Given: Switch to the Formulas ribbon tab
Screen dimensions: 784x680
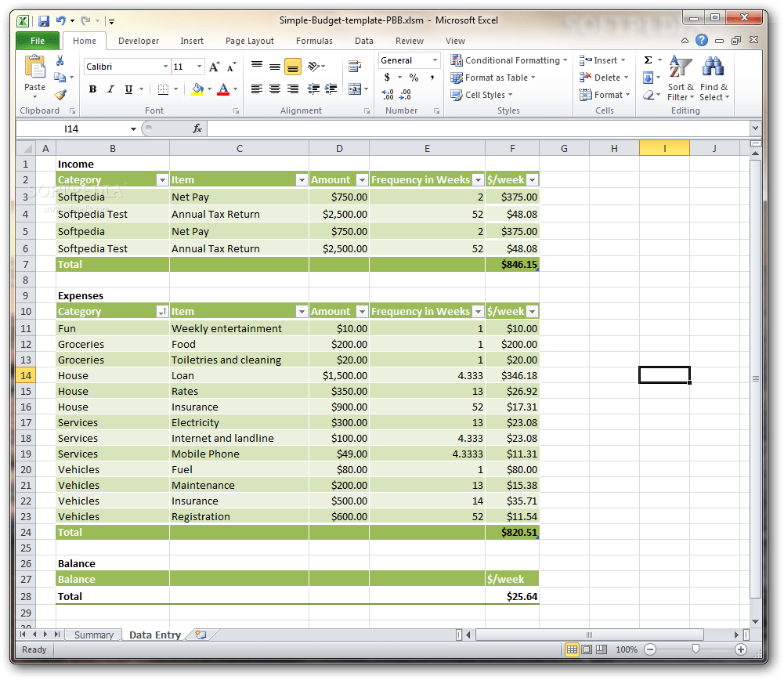Looking at the screenshot, I should [314, 40].
